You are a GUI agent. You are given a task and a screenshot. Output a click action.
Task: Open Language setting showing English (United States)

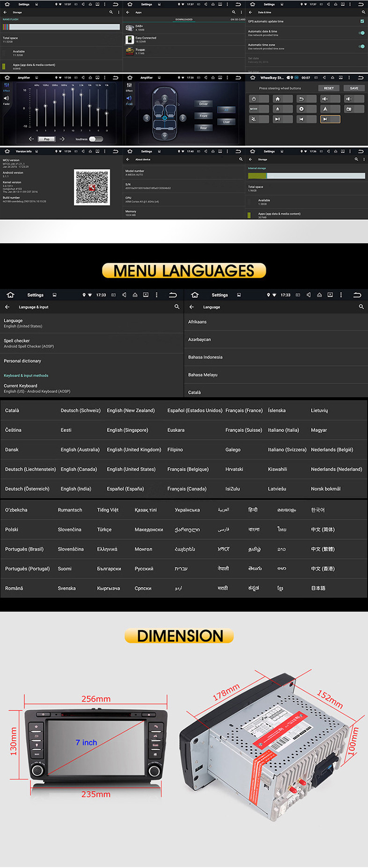coord(91,323)
